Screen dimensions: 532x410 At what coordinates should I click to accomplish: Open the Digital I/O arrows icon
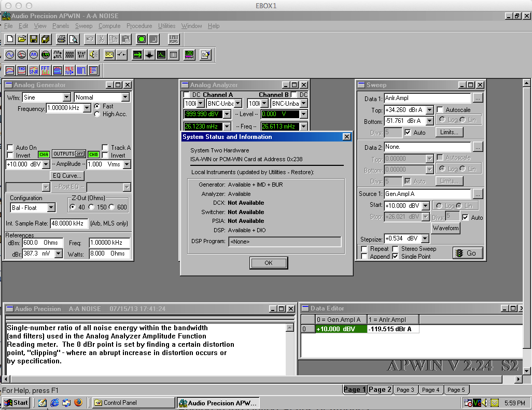tap(58, 54)
